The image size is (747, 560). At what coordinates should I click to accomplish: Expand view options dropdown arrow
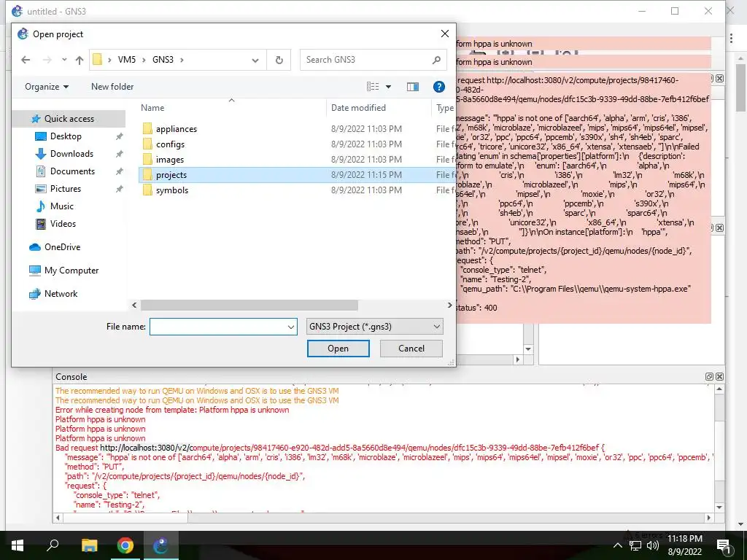pyautogui.click(x=388, y=87)
